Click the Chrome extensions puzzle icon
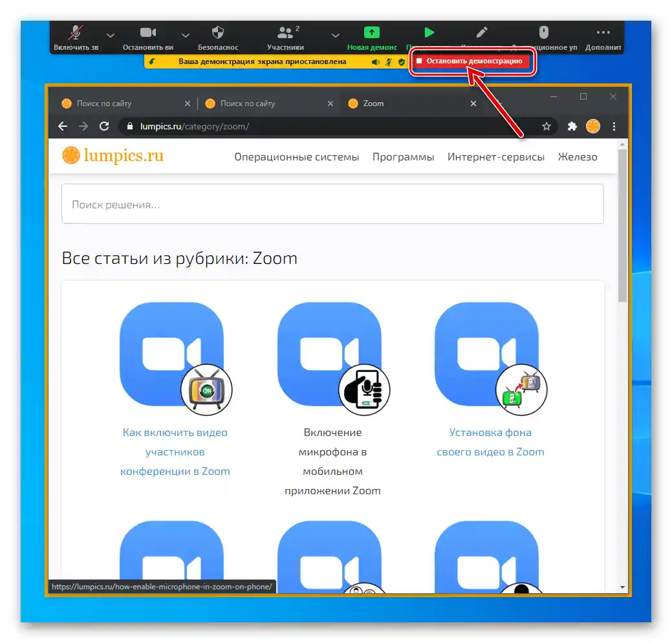The image size is (672, 643). 572,126
